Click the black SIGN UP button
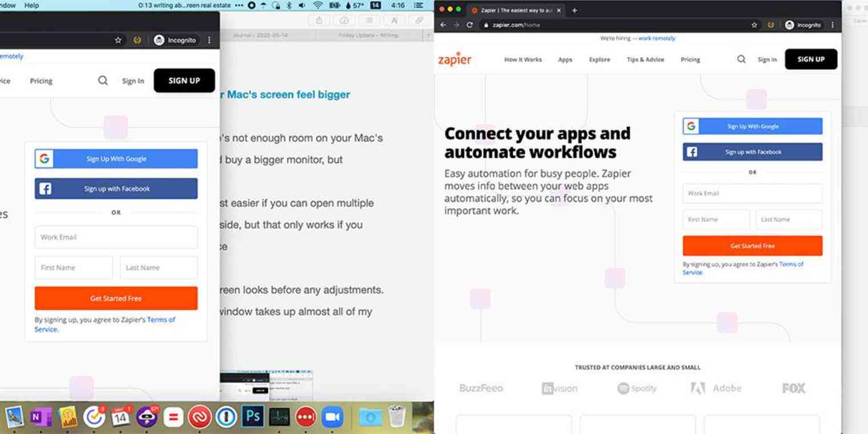The width and height of the screenshot is (868, 434). 810,59
